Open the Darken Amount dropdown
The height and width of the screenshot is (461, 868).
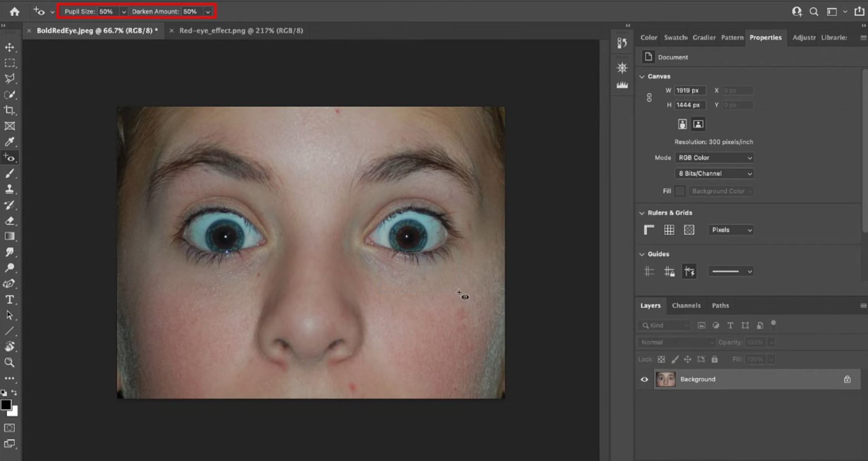click(208, 12)
